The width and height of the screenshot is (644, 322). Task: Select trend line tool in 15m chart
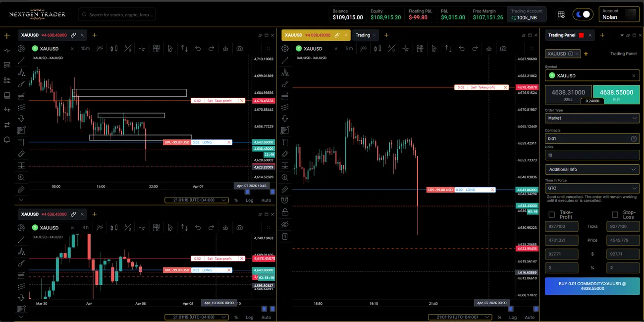coord(21,61)
